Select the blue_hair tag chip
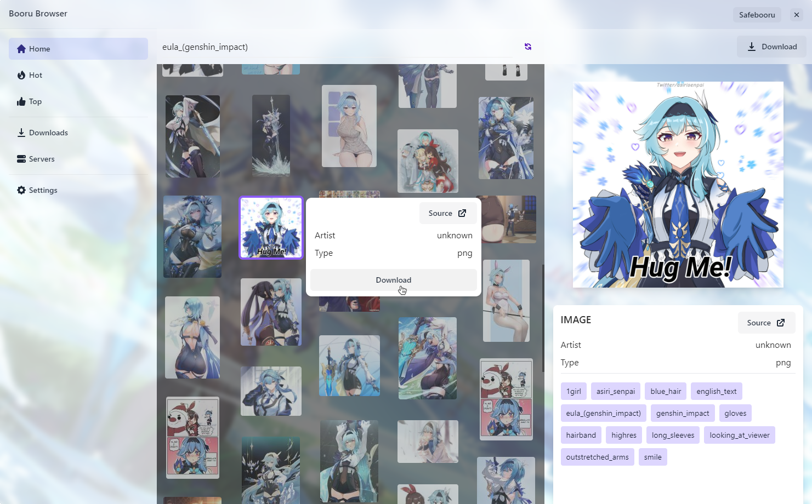 [x=665, y=391]
